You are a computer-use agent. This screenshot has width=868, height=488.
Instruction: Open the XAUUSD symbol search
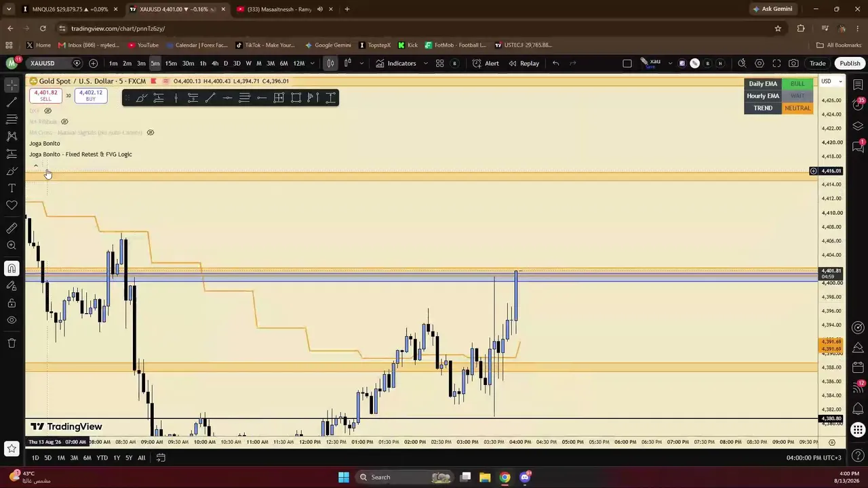click(42, 63)
